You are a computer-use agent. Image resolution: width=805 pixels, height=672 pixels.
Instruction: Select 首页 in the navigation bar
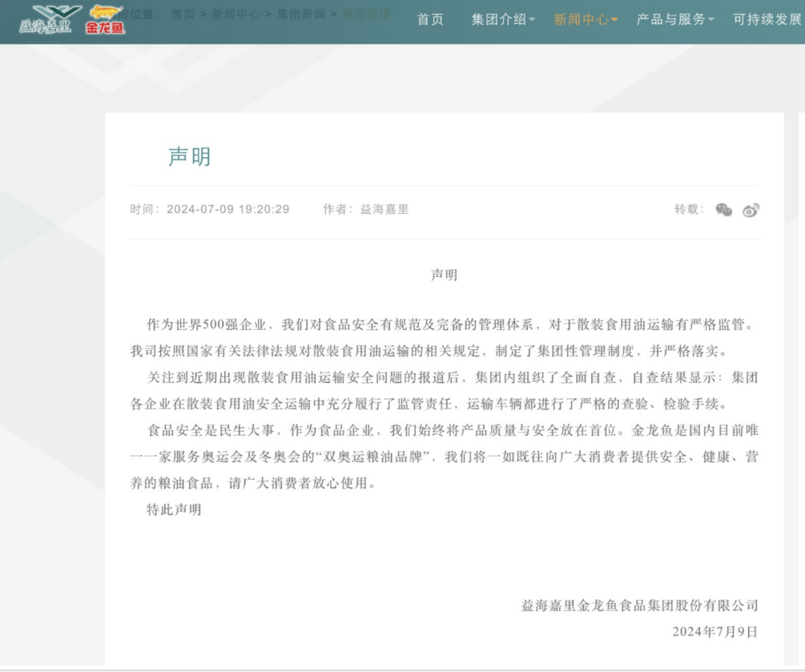pyautogui.click(x=431, y=21)
